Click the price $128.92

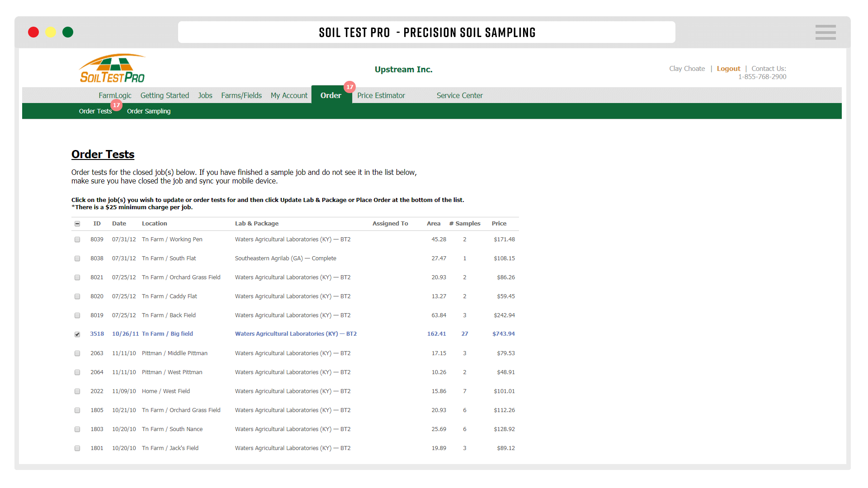(504, 429)
